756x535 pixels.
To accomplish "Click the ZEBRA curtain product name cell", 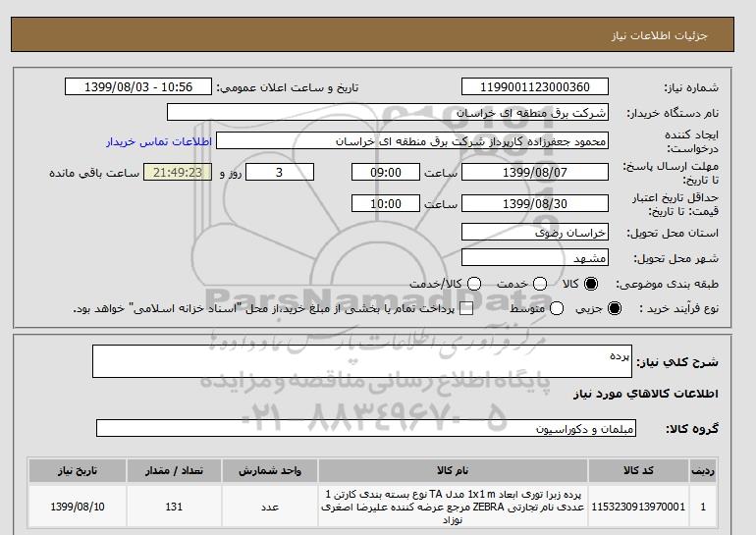I will coord(453,507).
